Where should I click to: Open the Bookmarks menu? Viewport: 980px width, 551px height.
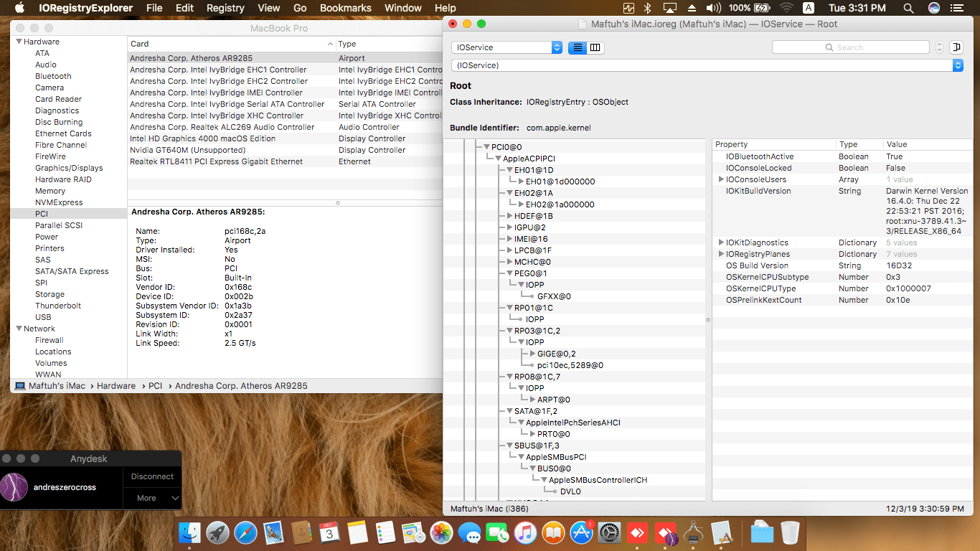pos(345,8)
